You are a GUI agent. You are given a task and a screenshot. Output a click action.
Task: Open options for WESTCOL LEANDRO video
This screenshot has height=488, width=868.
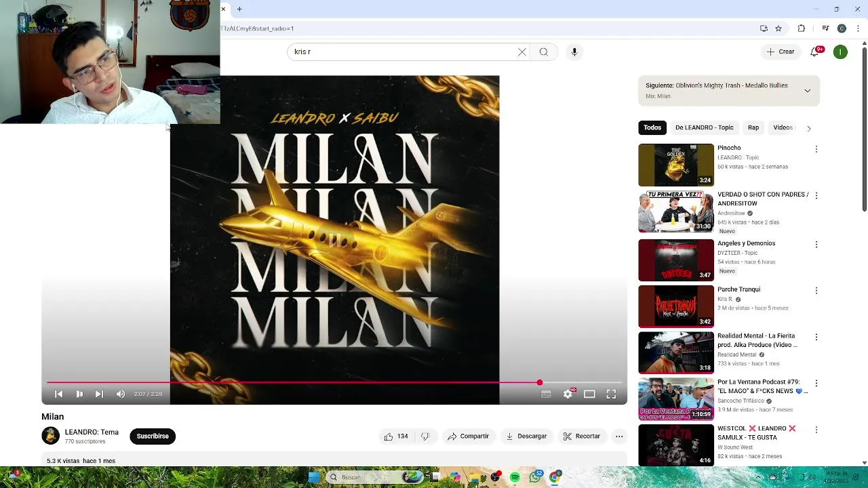(816, 430)
